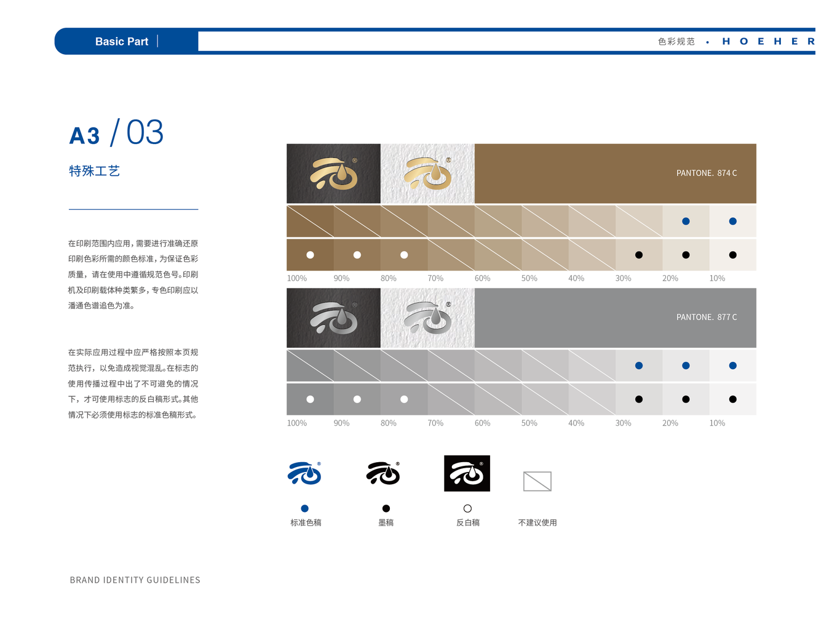840x619 pixels.
Task: Click the silver logo on black textured background
Action: pos(334,318)
